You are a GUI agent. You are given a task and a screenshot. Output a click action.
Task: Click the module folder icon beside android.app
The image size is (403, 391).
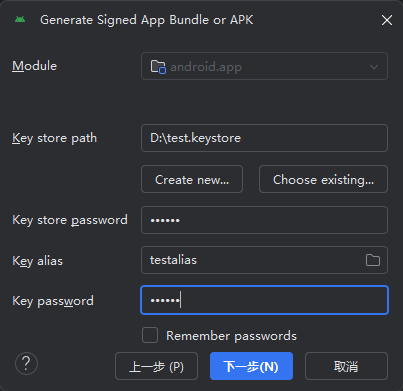click(x=158, y=67)
